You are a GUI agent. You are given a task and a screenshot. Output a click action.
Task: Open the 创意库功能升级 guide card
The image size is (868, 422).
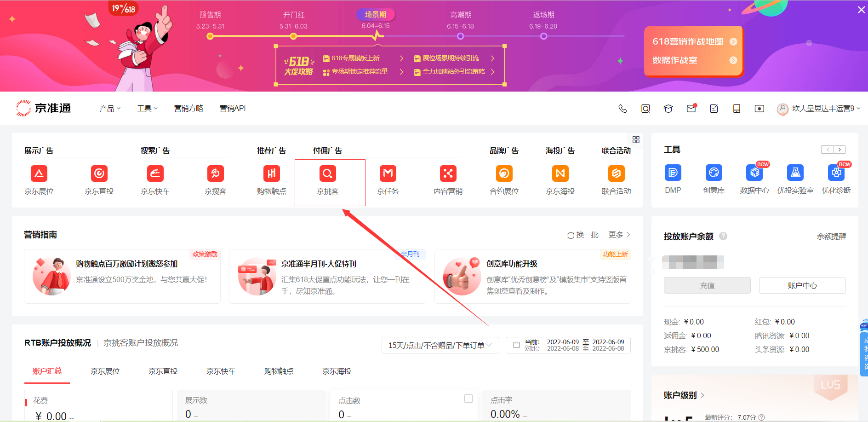532,277
